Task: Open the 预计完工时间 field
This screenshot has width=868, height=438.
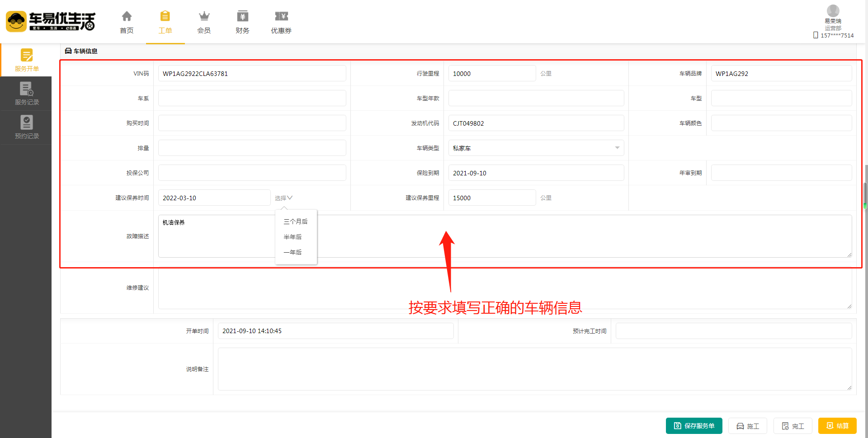Action: coord(734,331)
